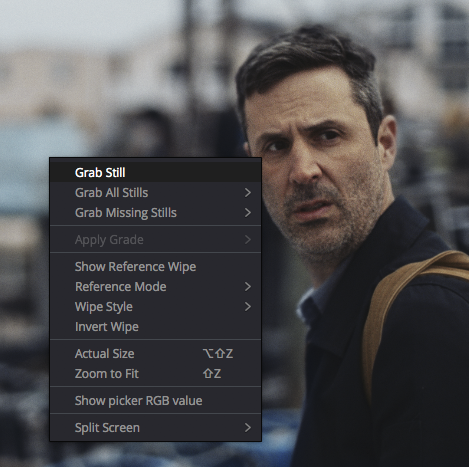Open the Grab All Stills entry
469x467 pixels.
(155, 193)
